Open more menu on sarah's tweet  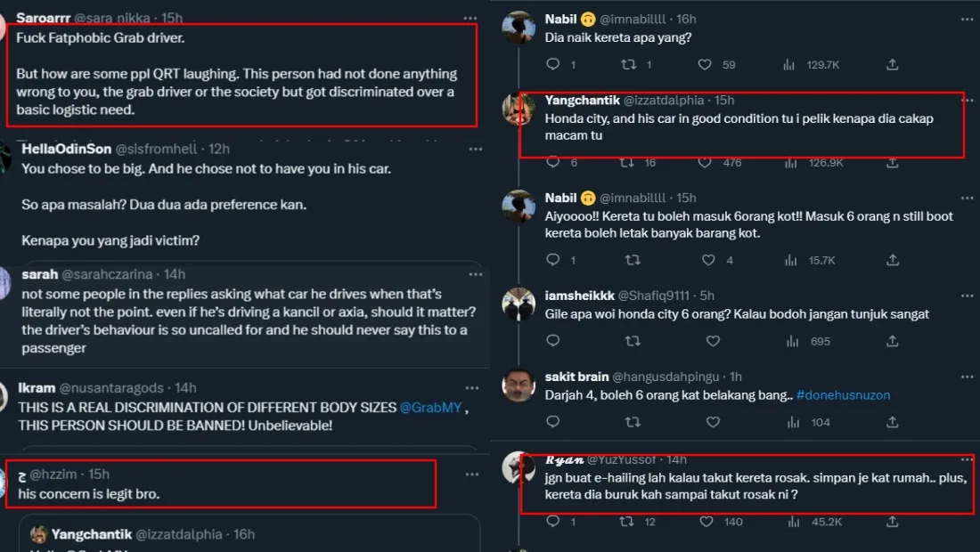tap(470, 274)
